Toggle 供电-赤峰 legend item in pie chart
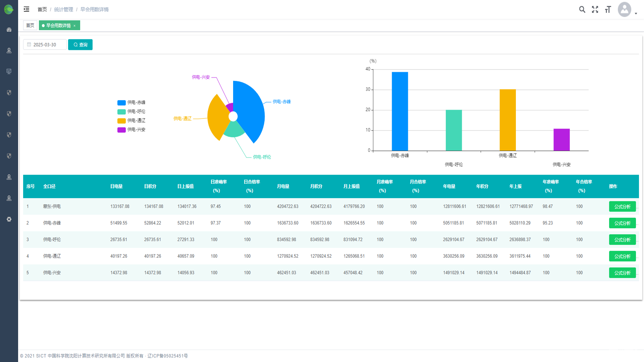644x362 pixels. [131, 103]
